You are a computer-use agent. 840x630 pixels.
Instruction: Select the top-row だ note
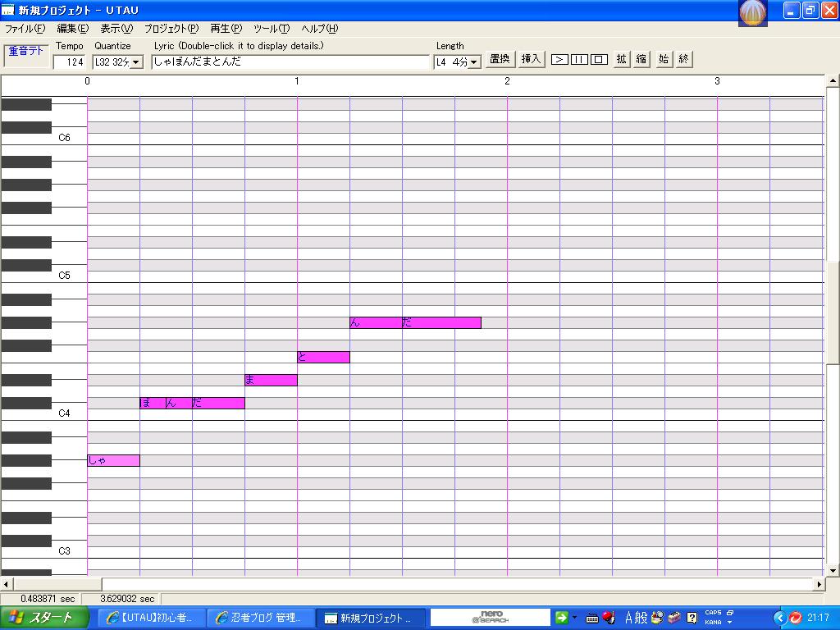pos(441,322)
